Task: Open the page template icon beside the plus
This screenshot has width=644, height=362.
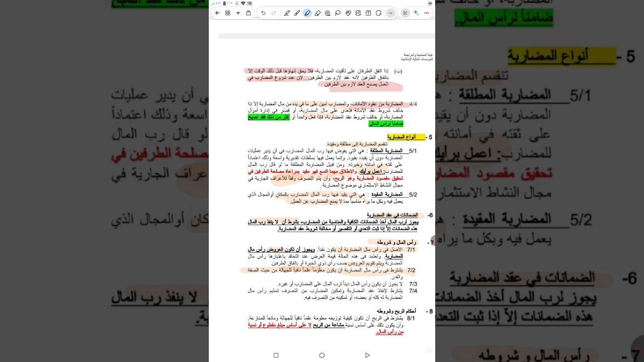Action: point(248,13)
